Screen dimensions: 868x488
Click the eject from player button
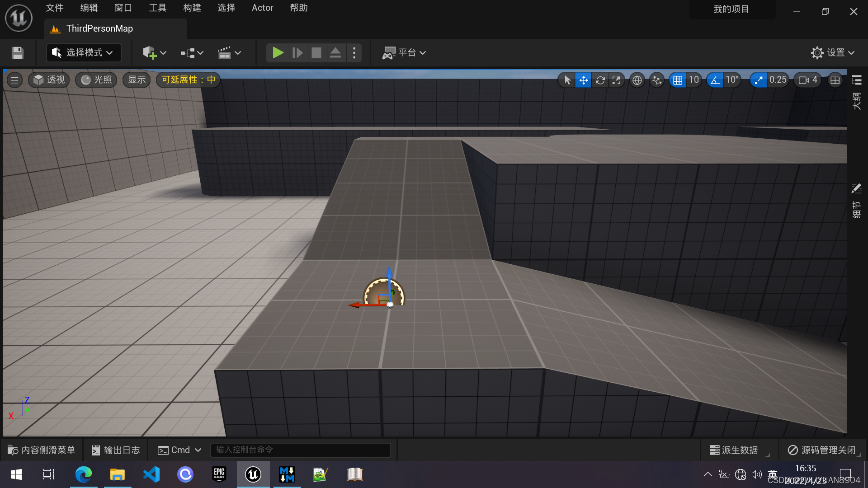[x=335, y=53]
